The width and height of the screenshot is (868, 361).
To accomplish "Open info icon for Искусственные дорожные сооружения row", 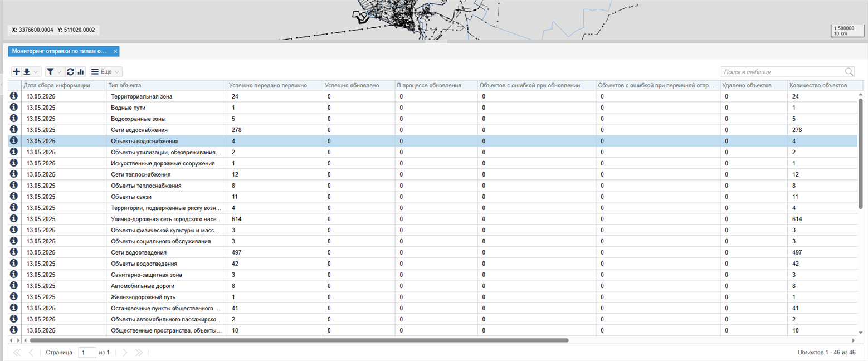I will [14, 163].
